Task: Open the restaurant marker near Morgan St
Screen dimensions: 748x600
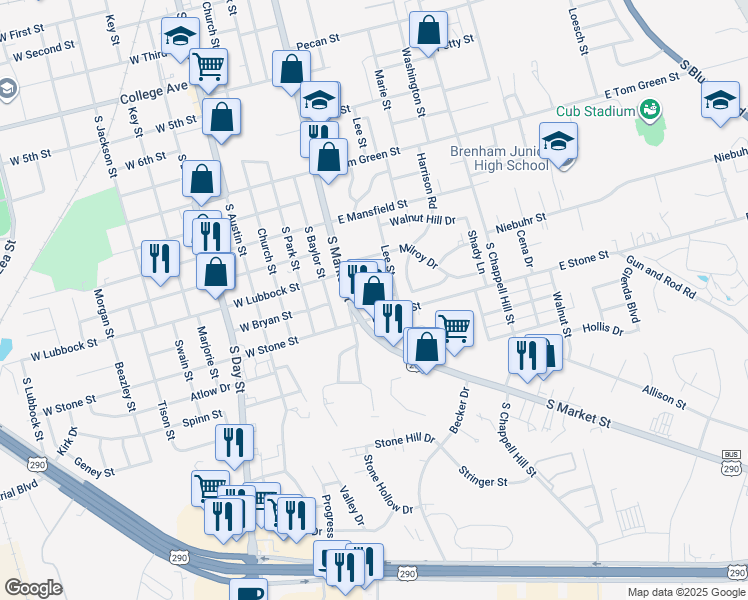Action: tap(160, 259)
